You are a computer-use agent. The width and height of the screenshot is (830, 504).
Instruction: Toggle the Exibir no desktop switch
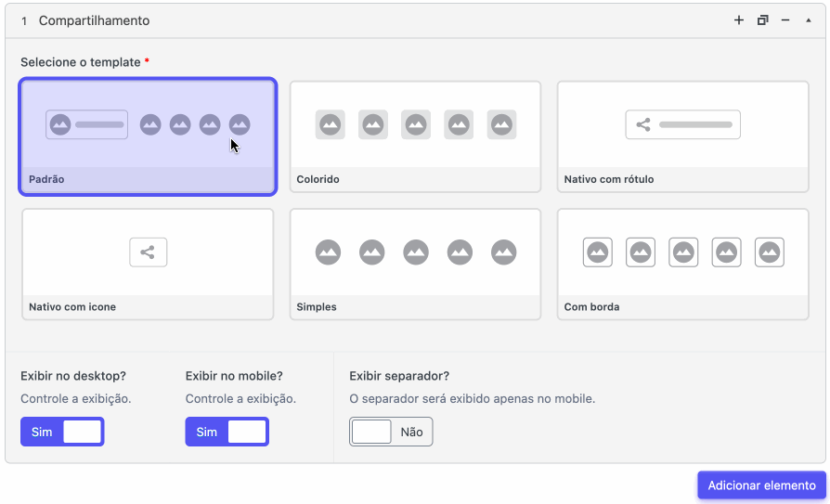point(62,432)
